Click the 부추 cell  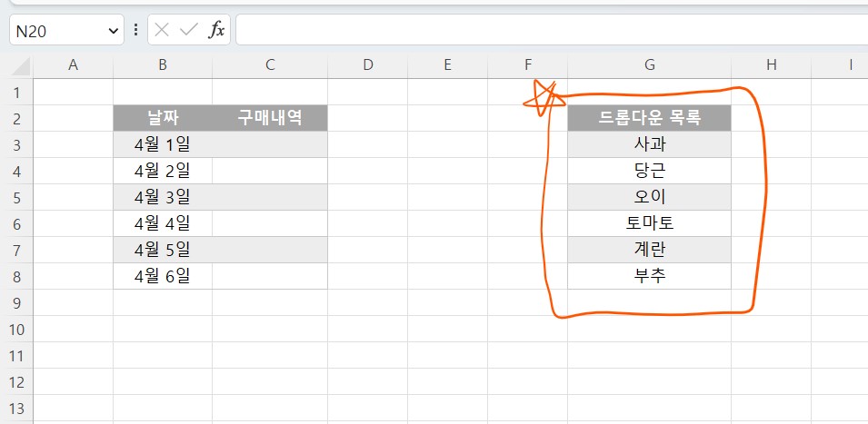[649, 276]
